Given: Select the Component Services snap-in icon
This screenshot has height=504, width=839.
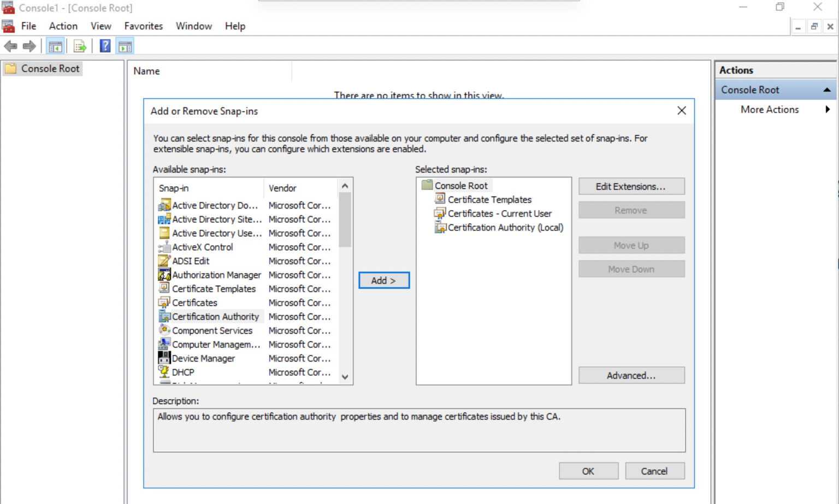Looking at the screenshot, I should pos(164,330).
